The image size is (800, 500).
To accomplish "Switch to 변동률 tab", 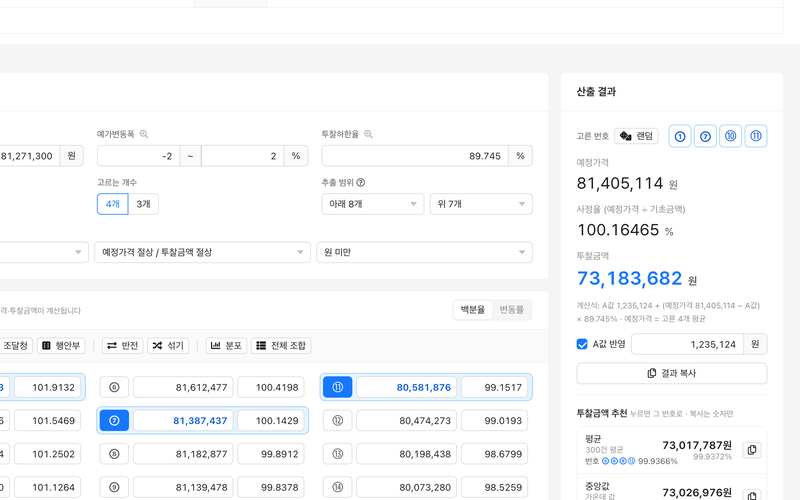I will coord(512,310).
